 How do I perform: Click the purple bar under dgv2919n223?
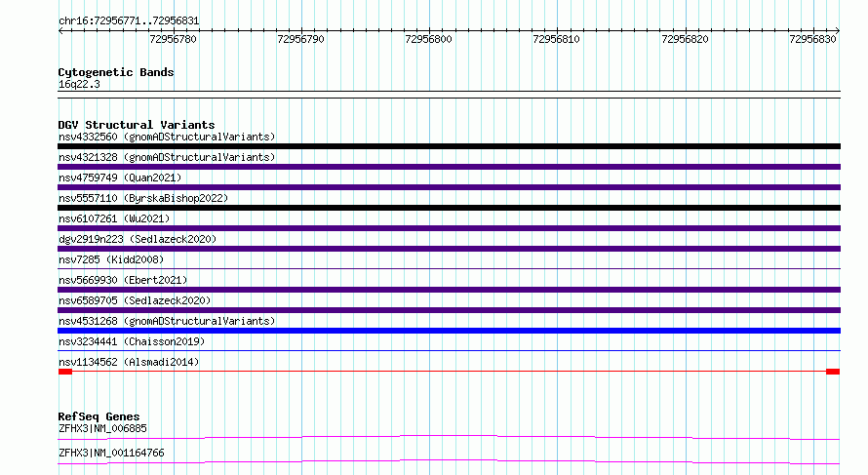pyautogui.click(x=449, y=249)
